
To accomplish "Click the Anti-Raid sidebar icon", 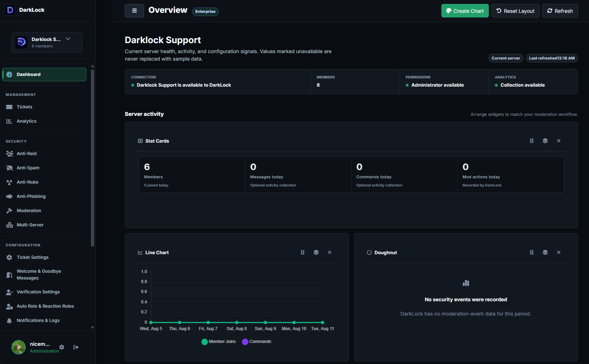I will [10, 154].
